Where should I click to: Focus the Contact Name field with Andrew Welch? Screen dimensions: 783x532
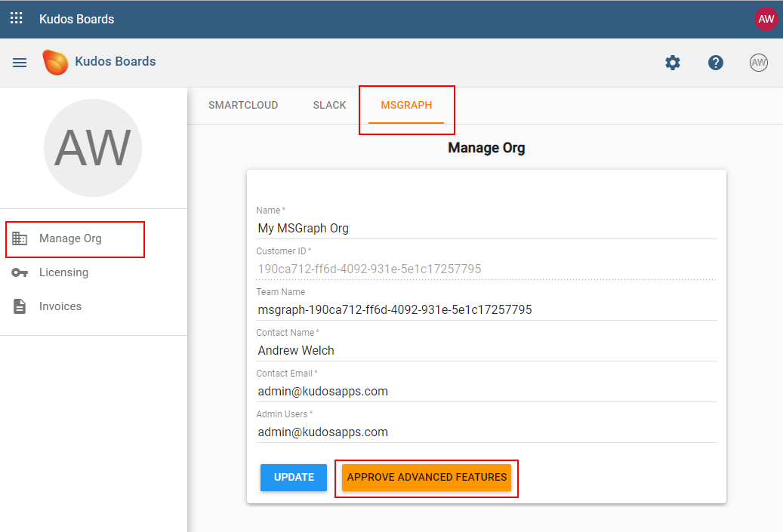[x=487, y=350]
